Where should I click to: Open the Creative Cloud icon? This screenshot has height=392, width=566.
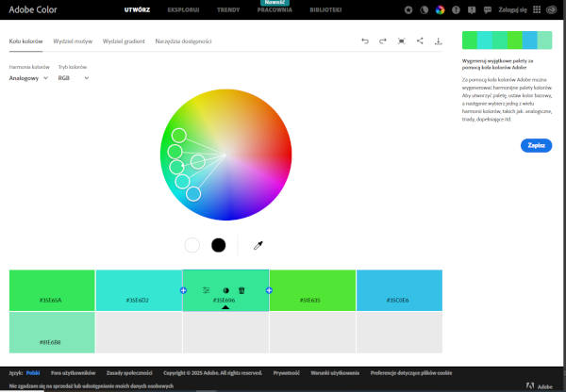[552, 9]
